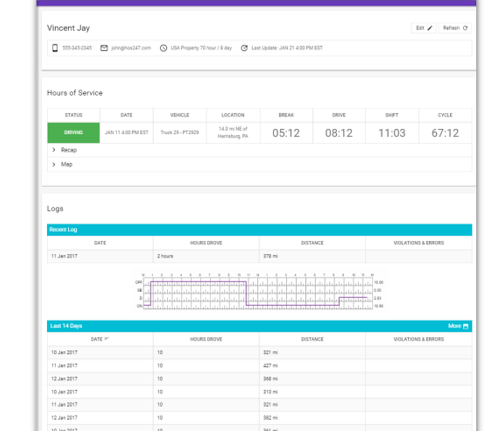Click the calendar icon beside More
Image resolution: width=504 pixels, height=431 pixels.
(466, 326)
